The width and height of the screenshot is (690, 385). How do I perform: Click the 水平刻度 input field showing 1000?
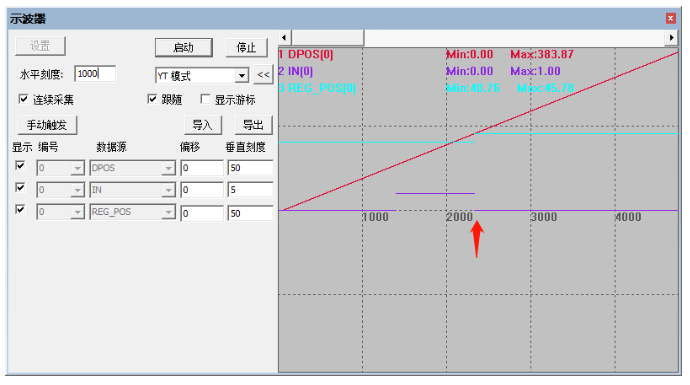coord(95,74)
